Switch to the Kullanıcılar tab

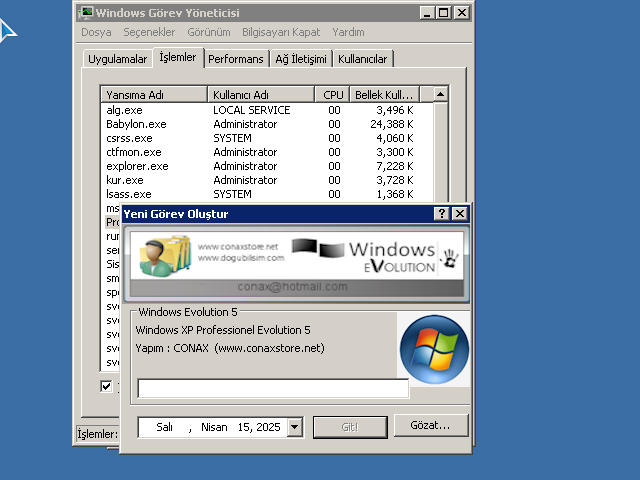[362, 59]
